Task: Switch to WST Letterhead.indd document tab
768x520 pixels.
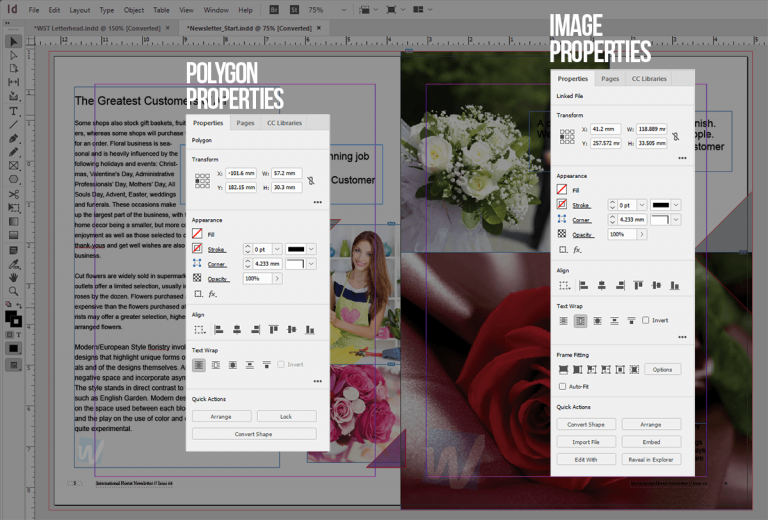Action: 97,28
